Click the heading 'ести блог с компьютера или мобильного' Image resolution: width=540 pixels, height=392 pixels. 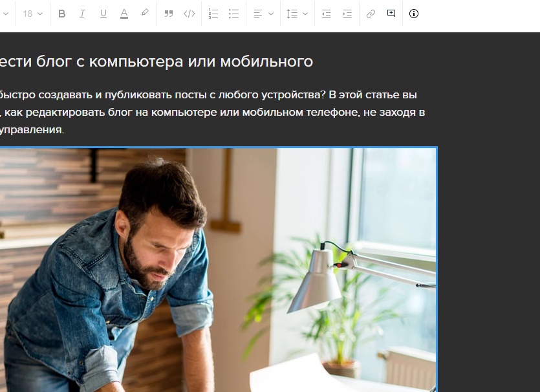point(157,62)
